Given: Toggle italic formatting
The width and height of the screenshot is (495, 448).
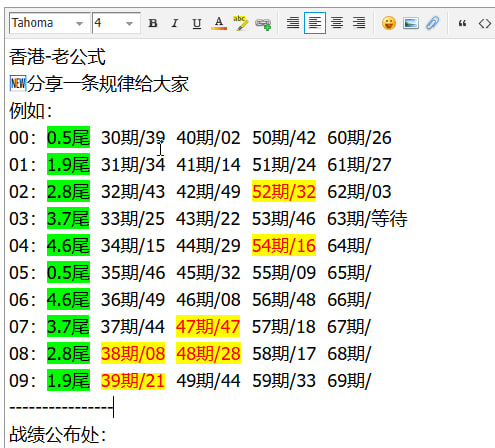Looking at the screenshot, I should pos(175,23).
